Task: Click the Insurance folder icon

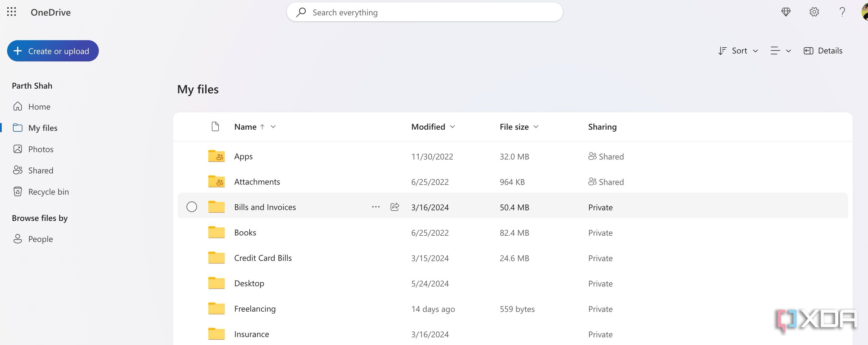Action: click(x=216, y=334)
